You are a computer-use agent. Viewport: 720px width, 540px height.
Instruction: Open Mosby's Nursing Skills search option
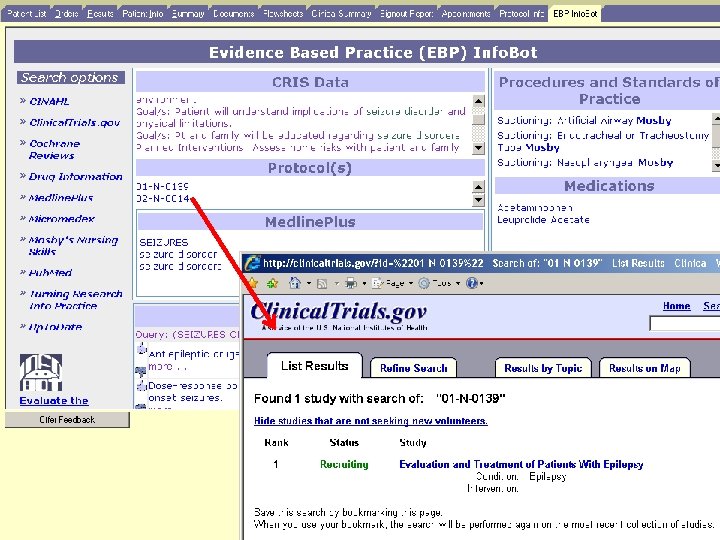[x=73, y=246]
